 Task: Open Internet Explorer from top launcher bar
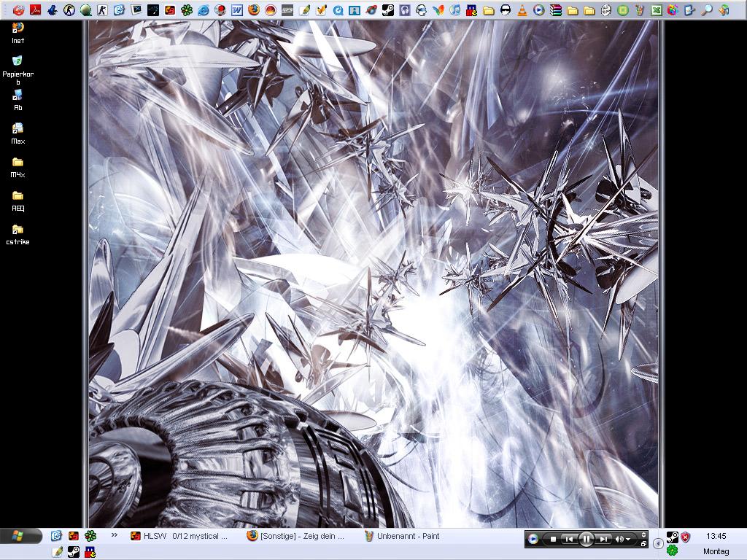click(x=204, y=9)
